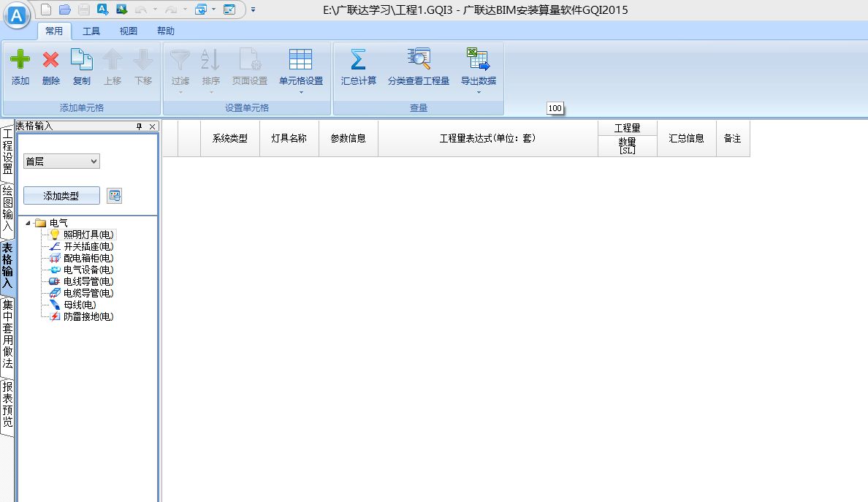Click the 排序 sort icon
Viewport: 868px width, 502px height.
tap(210, 59)
